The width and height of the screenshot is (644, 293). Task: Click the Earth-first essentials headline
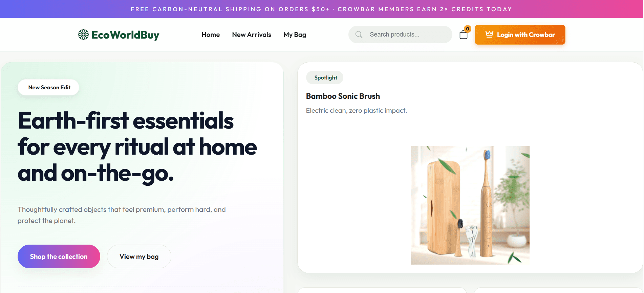coord(137,147)
